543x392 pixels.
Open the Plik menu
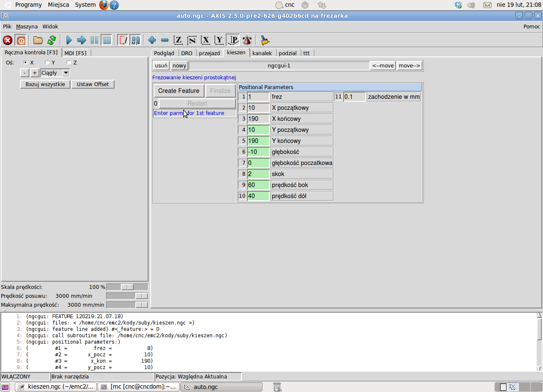[7, 26]
